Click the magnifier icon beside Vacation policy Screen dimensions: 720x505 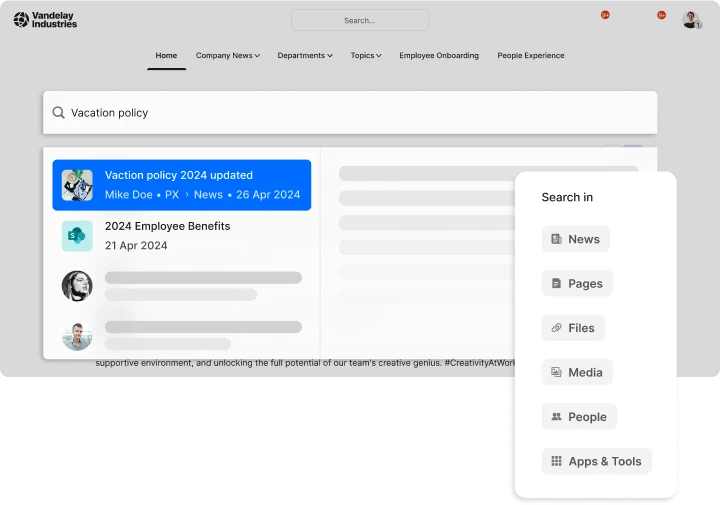click(x=58, y=112)
